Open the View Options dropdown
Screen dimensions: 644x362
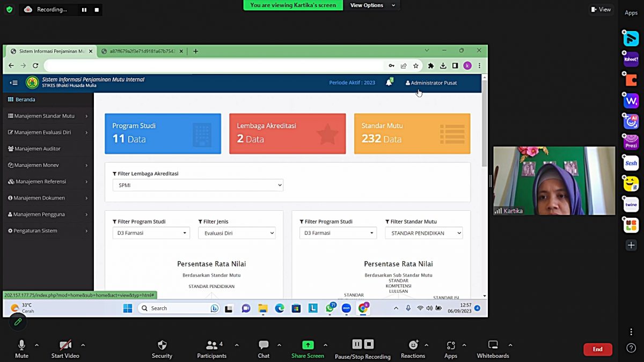point(373,5)
